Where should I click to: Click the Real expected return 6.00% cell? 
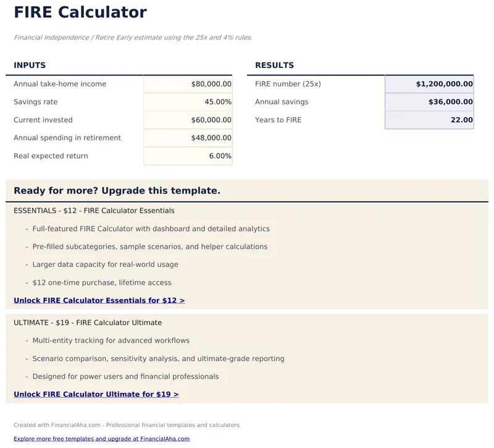[x=188, y=156]
